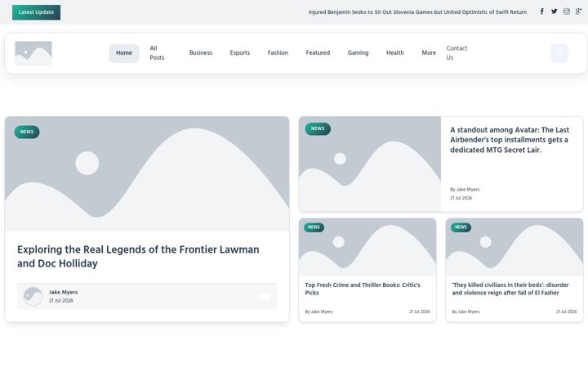
Task: Read 'Exploring the Real Legends of the Frontier Lawman' headline
Action: pos(138,257)
